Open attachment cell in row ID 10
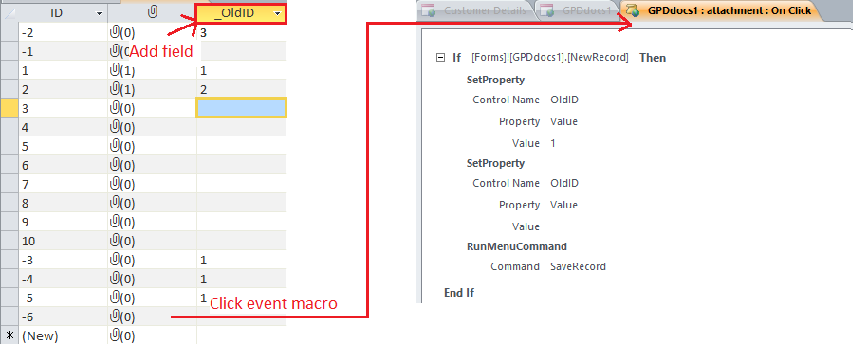868x344 pixels. (152, 241)
